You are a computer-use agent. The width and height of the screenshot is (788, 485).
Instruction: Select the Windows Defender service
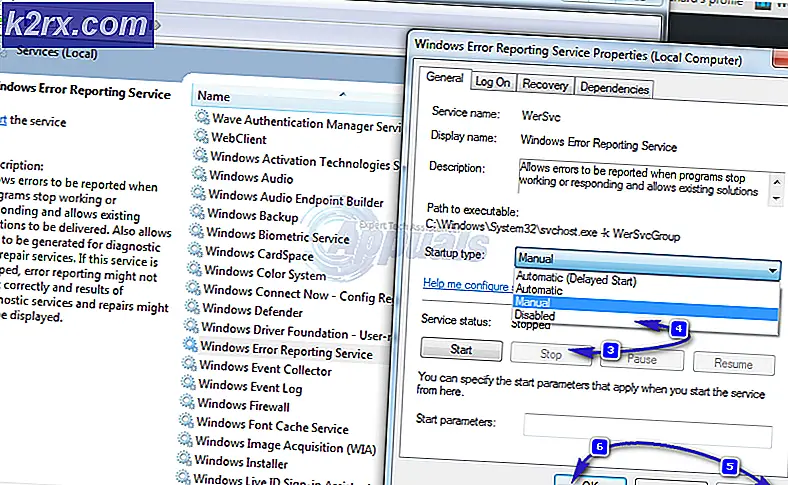pyautogui.click(x=252, y=310)
